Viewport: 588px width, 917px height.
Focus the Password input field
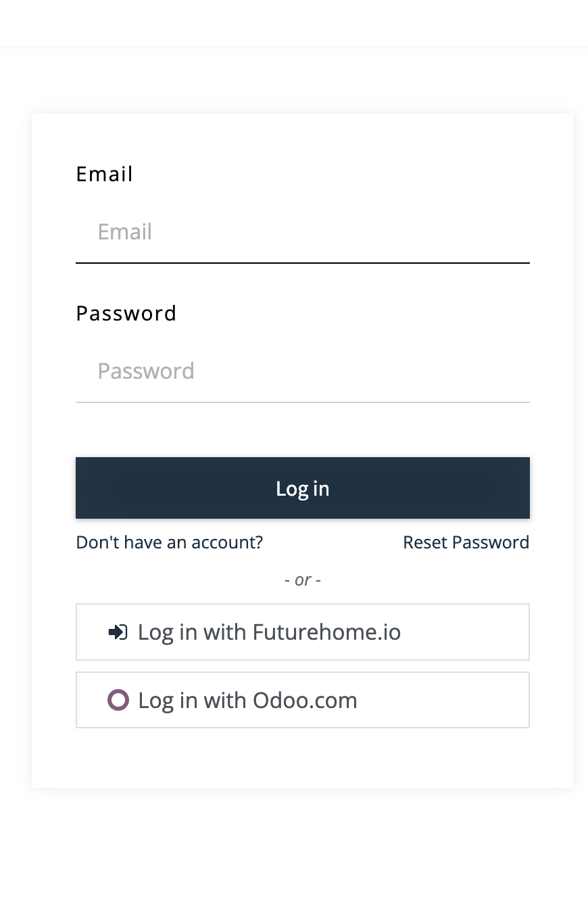click(303, 371)
